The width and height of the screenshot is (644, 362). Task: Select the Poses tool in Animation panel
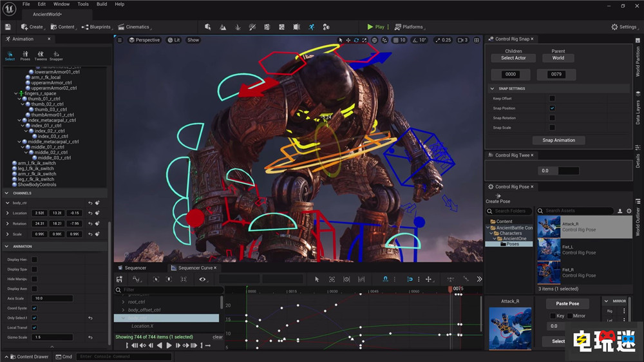pyautogui.click(x=25, y=55)
